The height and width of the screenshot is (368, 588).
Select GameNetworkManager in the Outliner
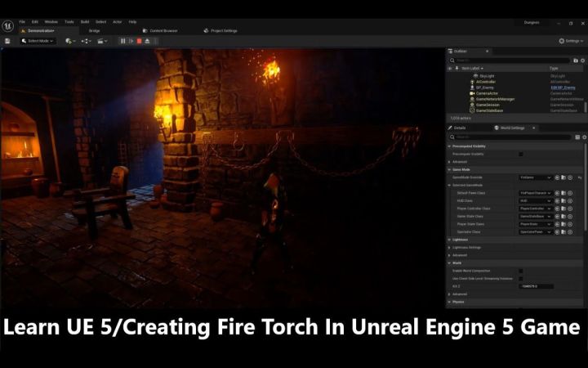[495, 99]
